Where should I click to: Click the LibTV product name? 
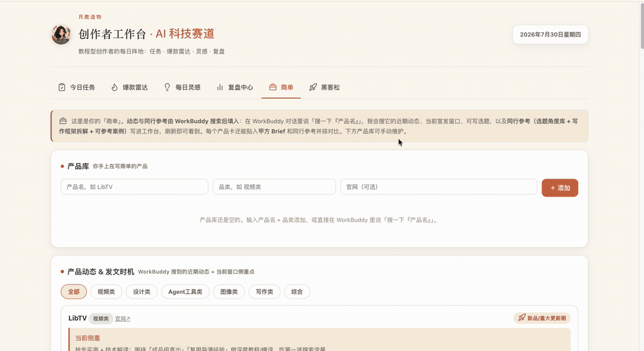(77, 318)
